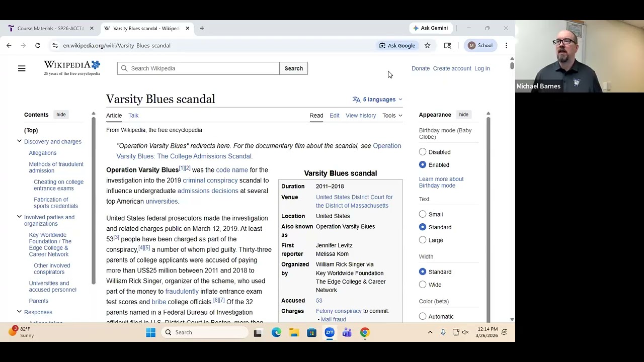
Task: Select Wide page width
Action: 423,285
